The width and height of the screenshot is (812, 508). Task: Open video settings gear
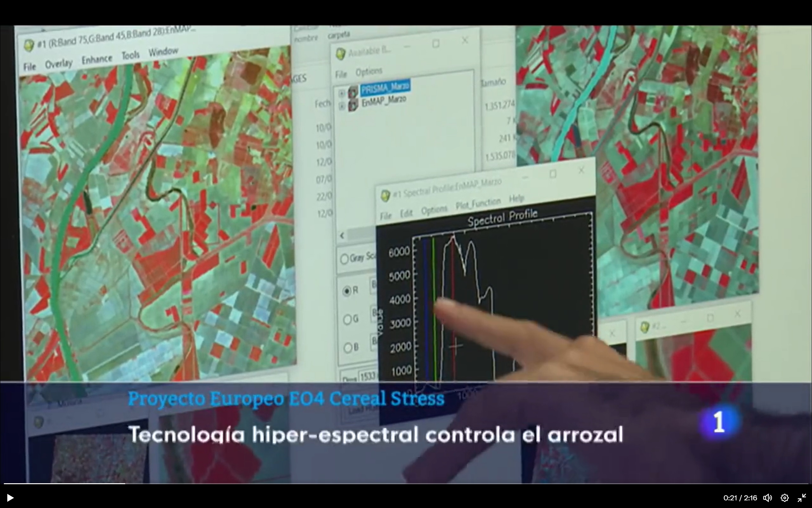tap(784, 498)
